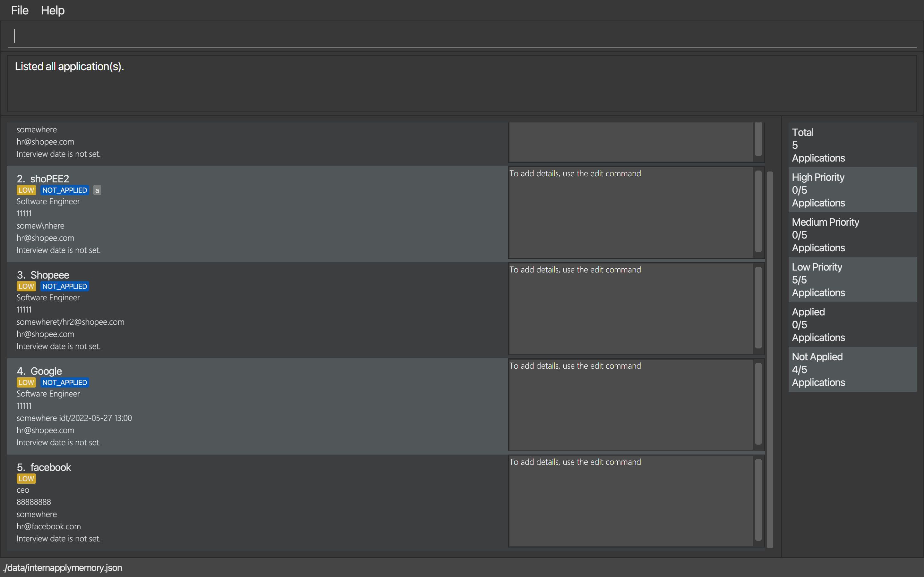Image resolution: width=924 pixels, height=577 pixels.
Task: Click the LOW tag on Google entry
Action: [x=26, y=382]
